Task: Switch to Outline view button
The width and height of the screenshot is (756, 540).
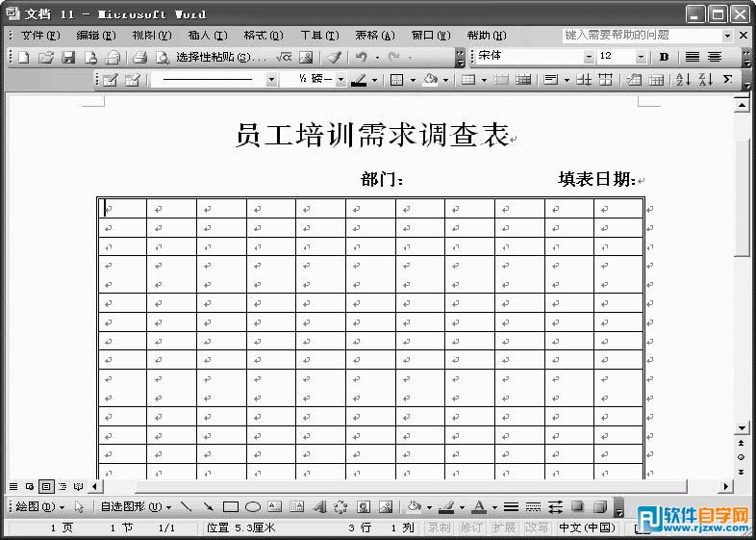Action: coord(63,486)
